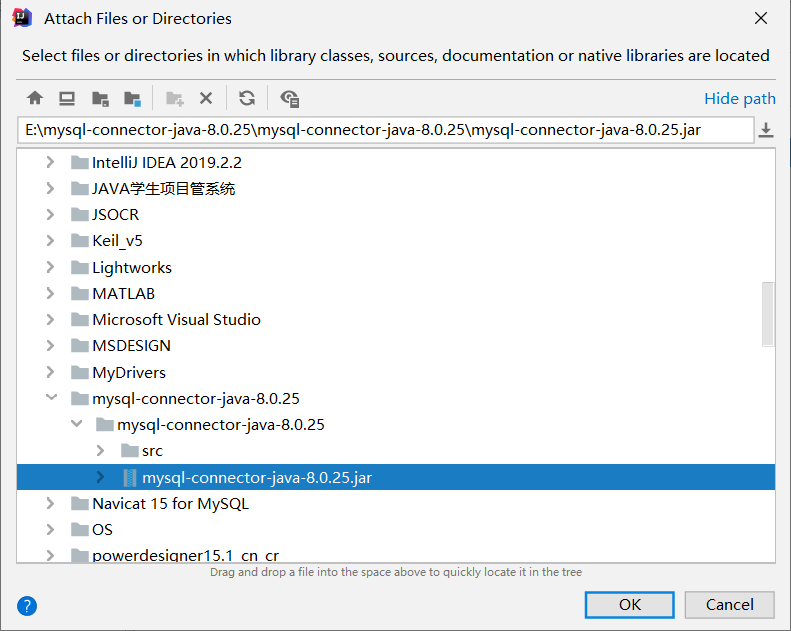The width and height of the screenshot is (791, 631).
Task: Expand the OS folder node
Action: click(50, 530)
